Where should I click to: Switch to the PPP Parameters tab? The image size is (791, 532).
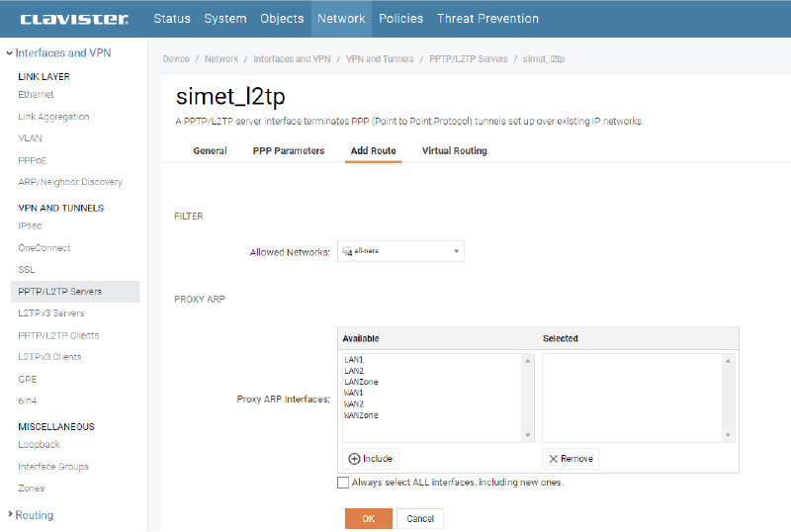[289, 151]
